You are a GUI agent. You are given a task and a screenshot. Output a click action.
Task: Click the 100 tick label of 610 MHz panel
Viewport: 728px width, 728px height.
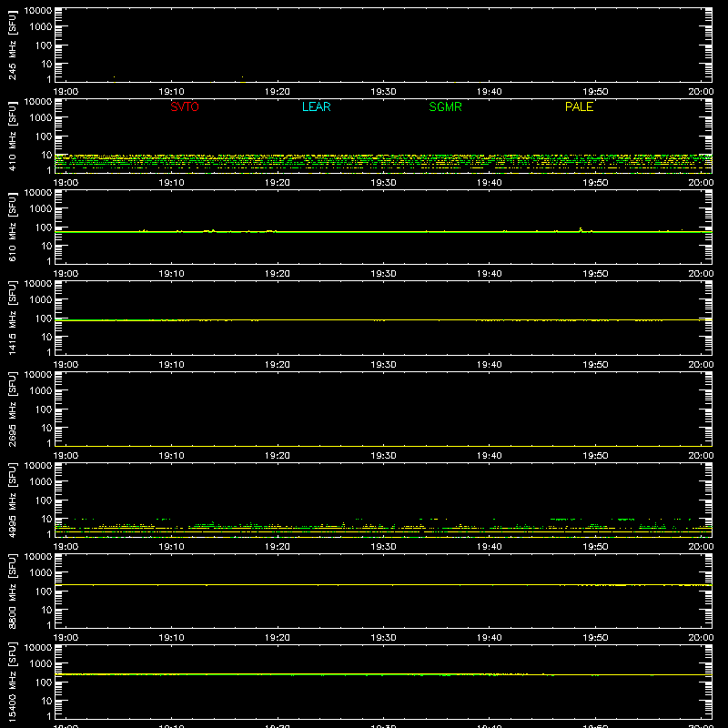pos(44,227)
